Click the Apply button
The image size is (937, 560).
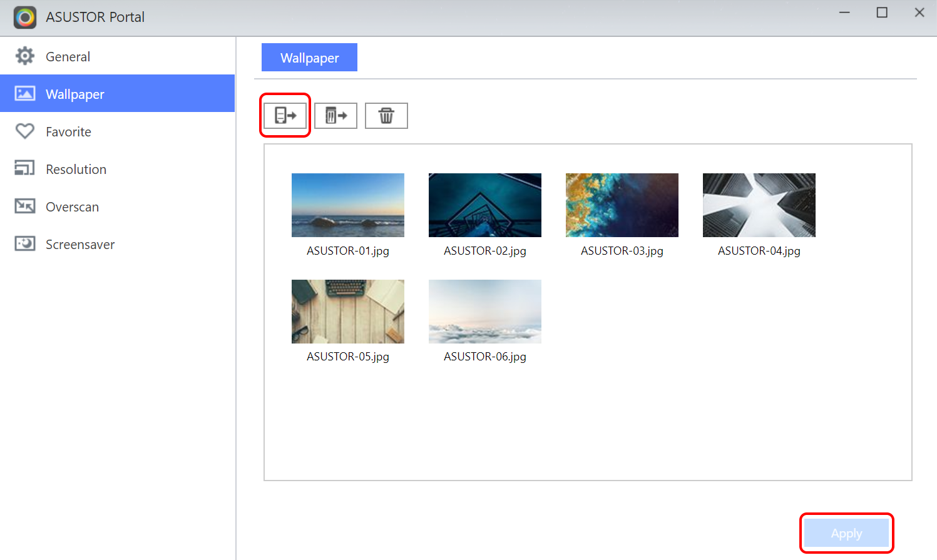846,533
